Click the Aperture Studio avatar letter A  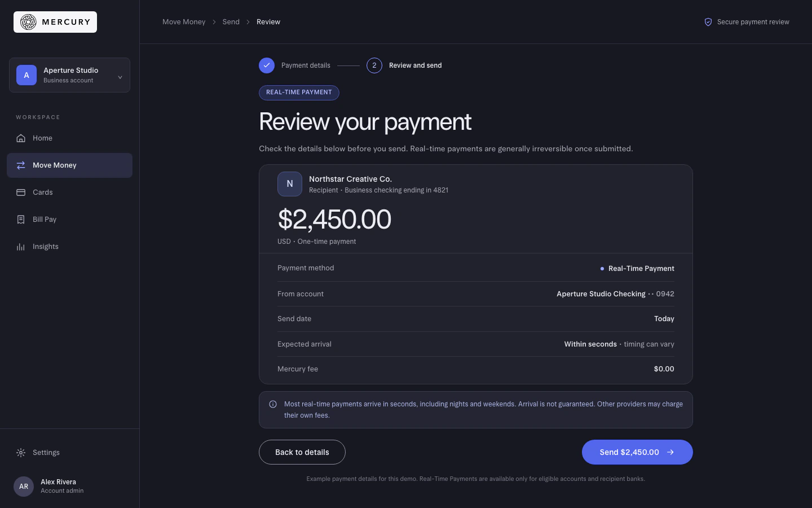pos(27,75)
